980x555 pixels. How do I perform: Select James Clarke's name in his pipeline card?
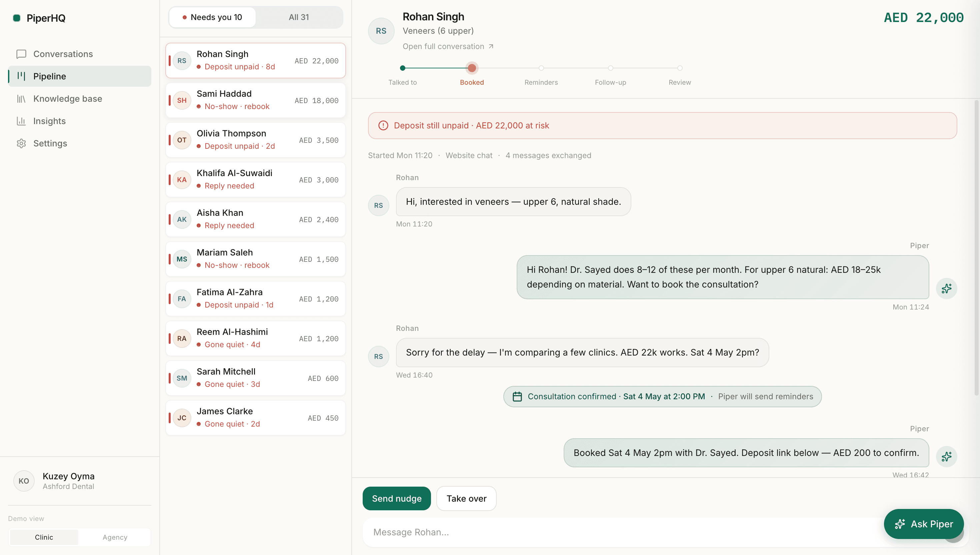(x=225, y=411)
